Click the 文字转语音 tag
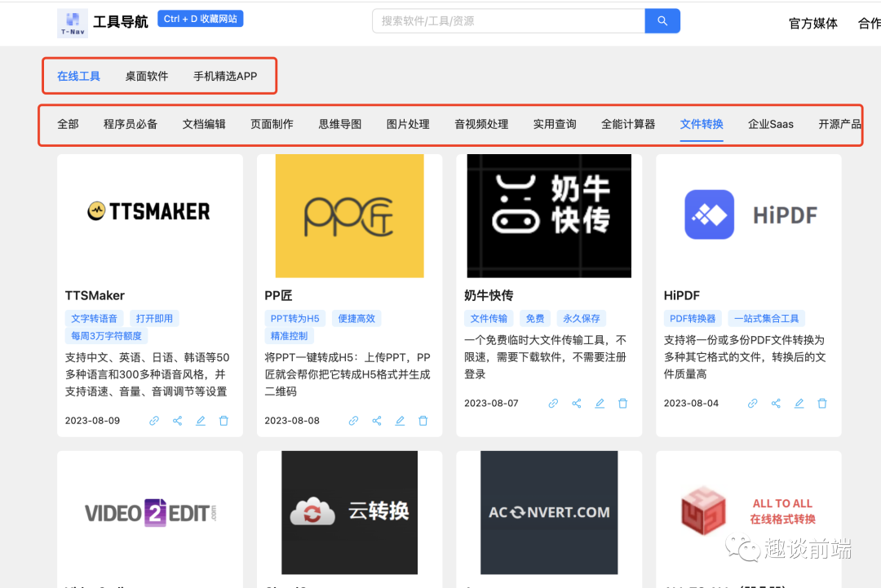The image size is (881, 588). pos(95,318)
